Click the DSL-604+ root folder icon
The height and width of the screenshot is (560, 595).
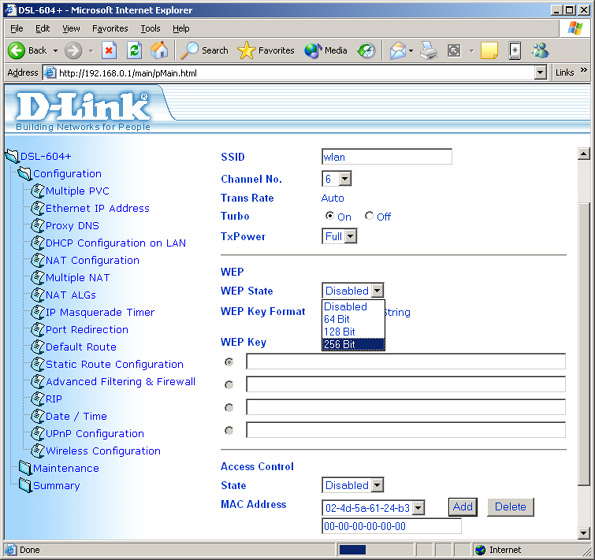pyautogui.click(x=12, y=156)
